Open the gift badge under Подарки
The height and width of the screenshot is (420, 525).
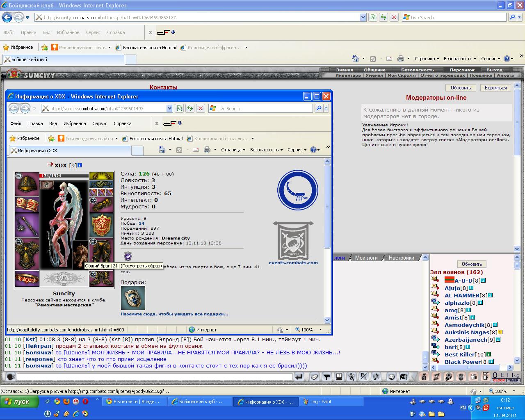click(x=133, y=298)
